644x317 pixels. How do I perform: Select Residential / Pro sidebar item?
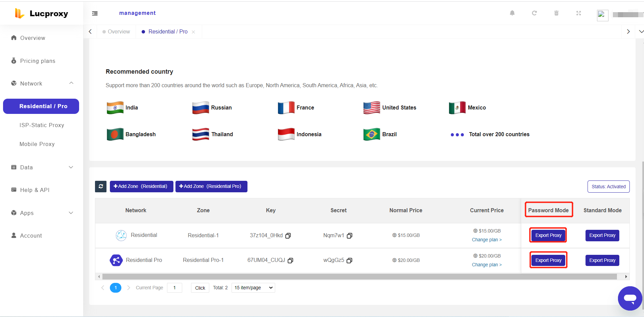(41, 106)
